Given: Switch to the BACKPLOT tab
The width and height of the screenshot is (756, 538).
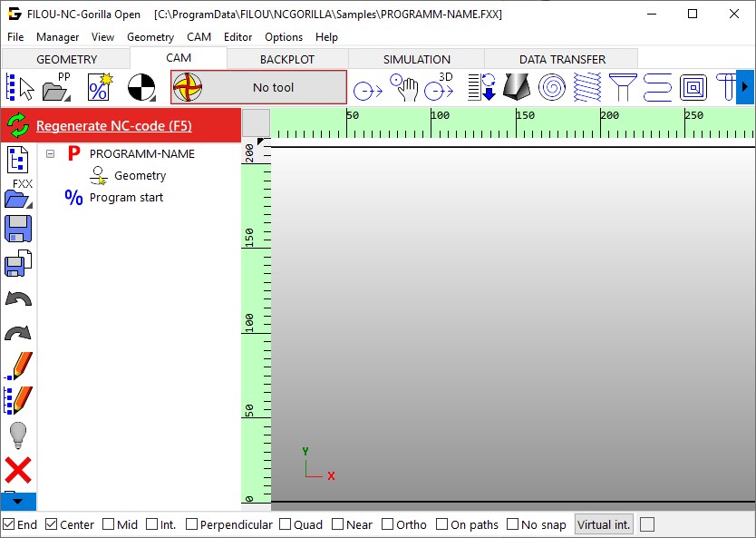Looking at the screenshot, I should (286, 59).
